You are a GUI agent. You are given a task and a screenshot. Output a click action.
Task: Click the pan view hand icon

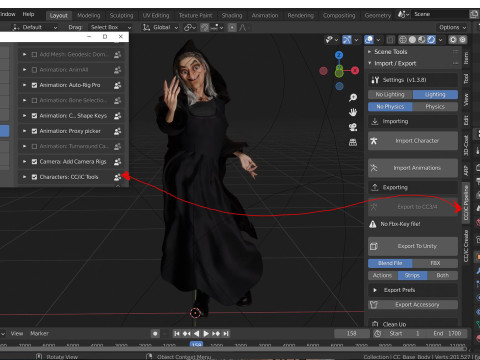tap(353, 112)
